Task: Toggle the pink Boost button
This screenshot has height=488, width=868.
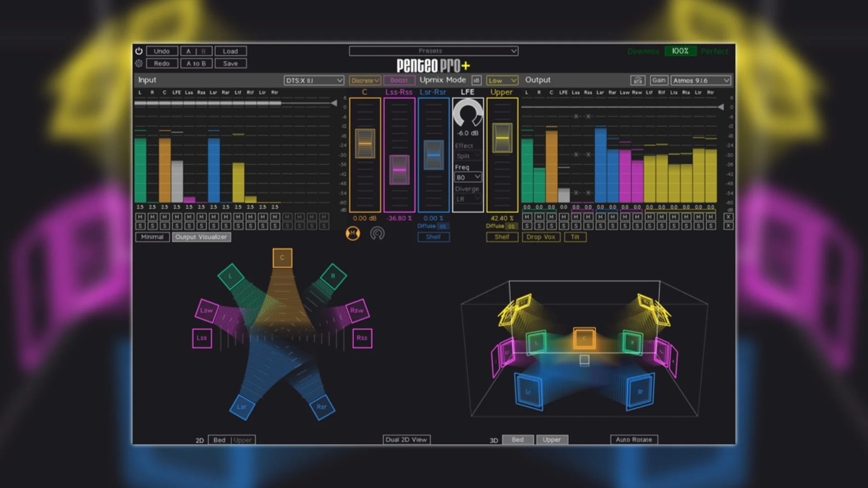Action: pyautogui.click(x=399, y=80)
